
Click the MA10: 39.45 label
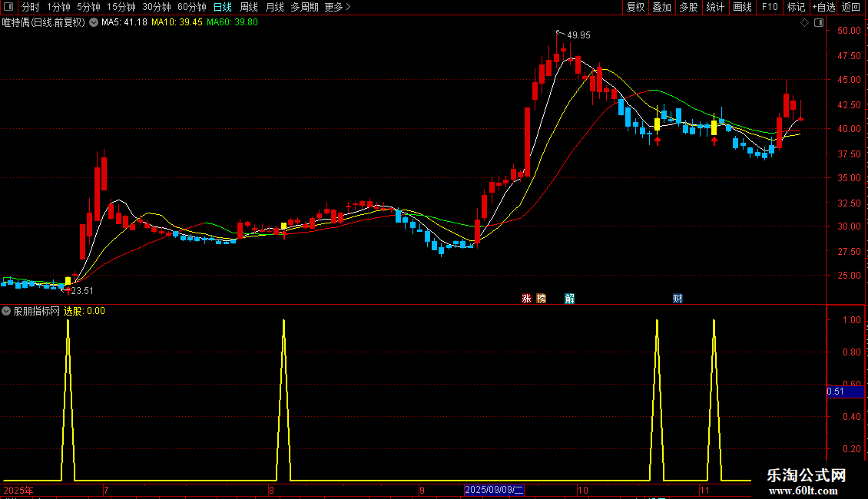[x=177, y=22]
